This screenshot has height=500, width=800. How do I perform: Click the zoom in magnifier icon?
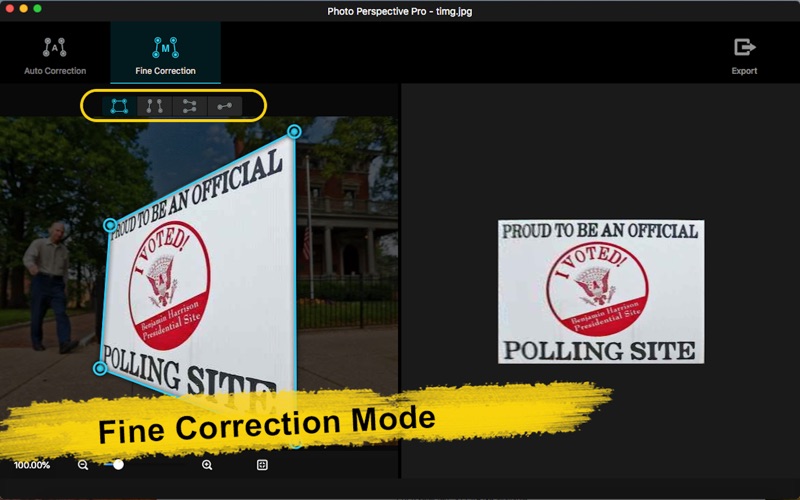(207, 465)
